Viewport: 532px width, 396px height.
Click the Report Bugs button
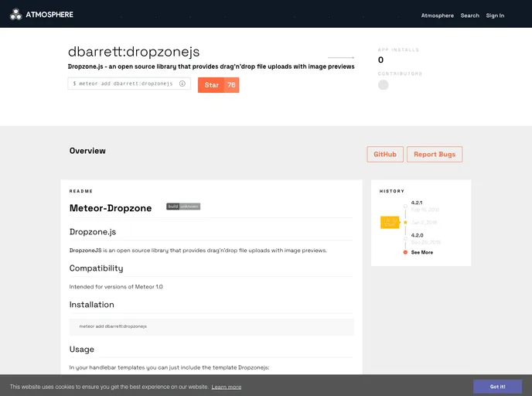coord(434,154)
